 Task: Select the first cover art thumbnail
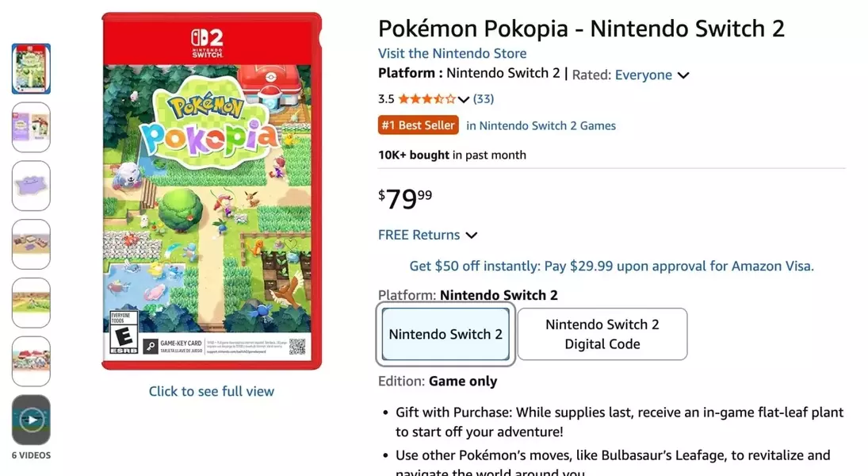point(31,69)
